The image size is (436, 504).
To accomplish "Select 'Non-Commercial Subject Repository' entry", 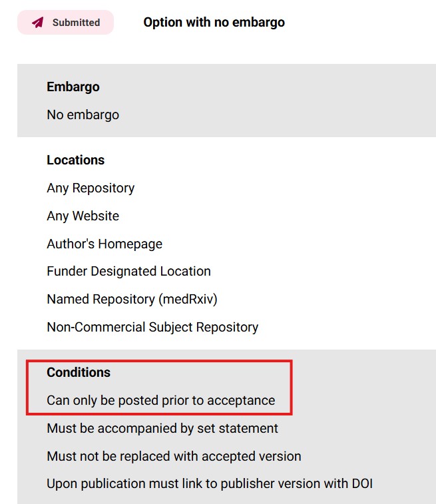I will click(152, 328).
